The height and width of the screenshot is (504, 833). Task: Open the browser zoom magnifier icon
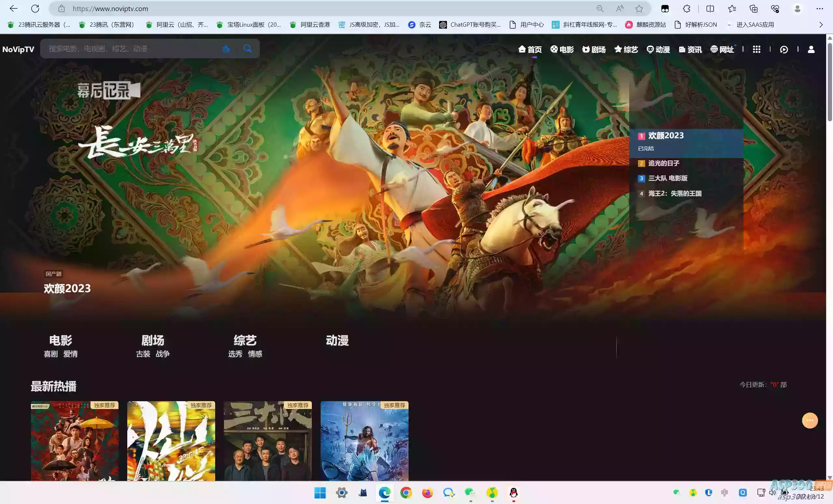tap(600, 9)
